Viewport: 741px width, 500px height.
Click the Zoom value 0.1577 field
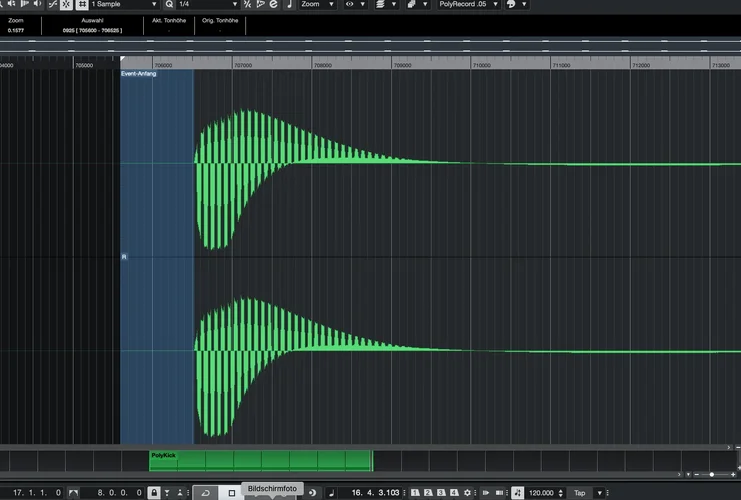tap(16, 30)
